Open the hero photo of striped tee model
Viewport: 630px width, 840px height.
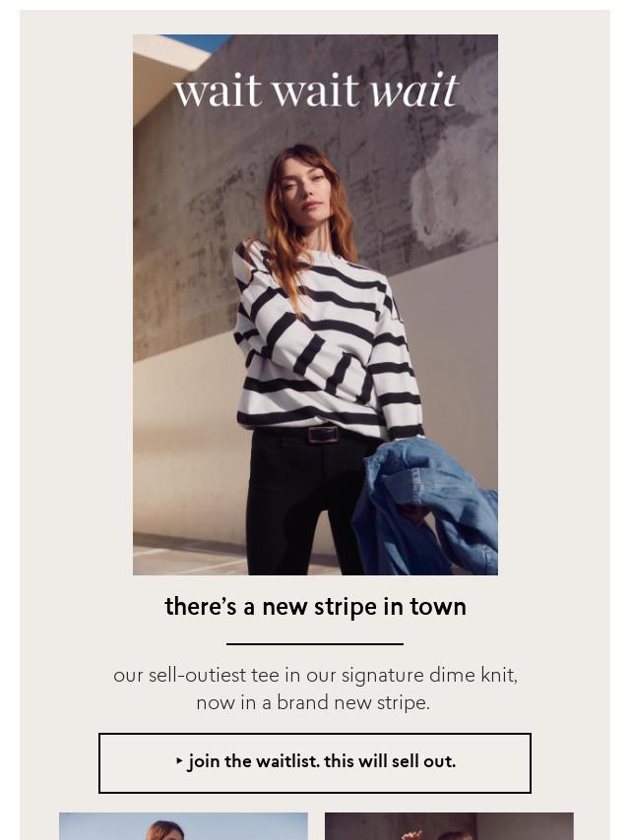[315, 305]
